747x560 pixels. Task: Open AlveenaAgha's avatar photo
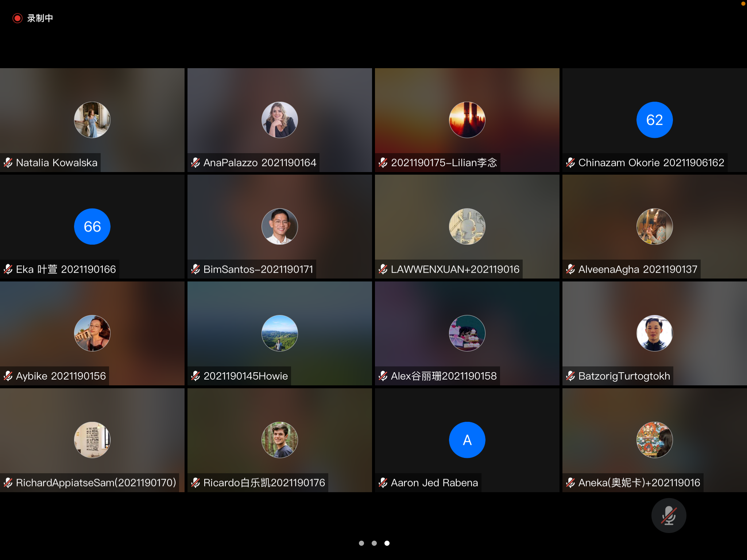click(x=654, y=227)
